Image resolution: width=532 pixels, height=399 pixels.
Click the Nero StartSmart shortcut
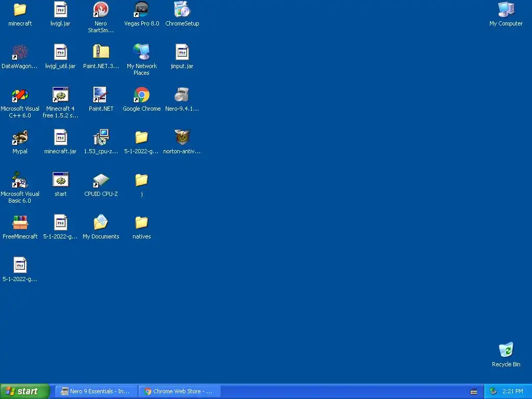pyautogui.click(x=101, y=10)
